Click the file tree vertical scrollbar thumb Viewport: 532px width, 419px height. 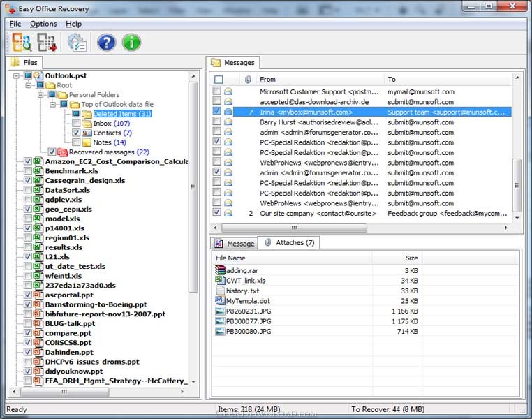(193, 186)
